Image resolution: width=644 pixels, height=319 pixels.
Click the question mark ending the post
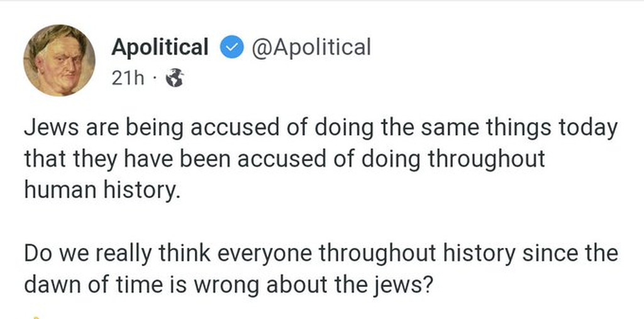coord(426,284)
